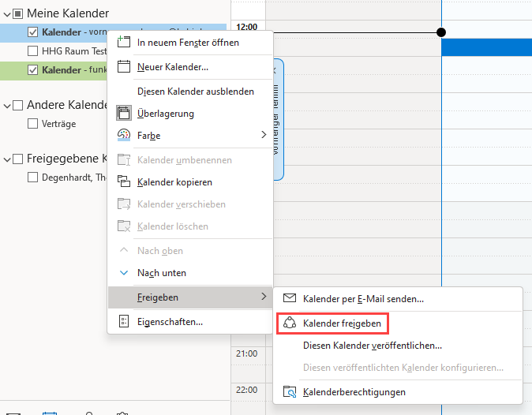Click the envelope icon for sending calendar
Screen dimensions: 532x415
(x=290, y=298)
